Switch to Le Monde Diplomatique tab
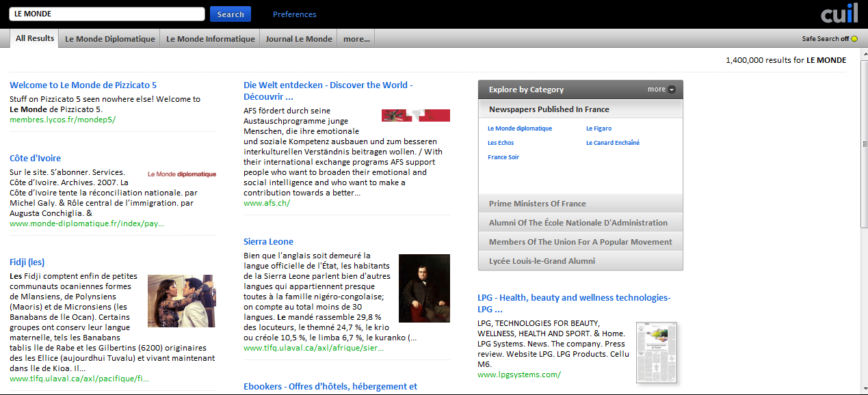Viewport: 868px width, 395px height. point(110,39)
